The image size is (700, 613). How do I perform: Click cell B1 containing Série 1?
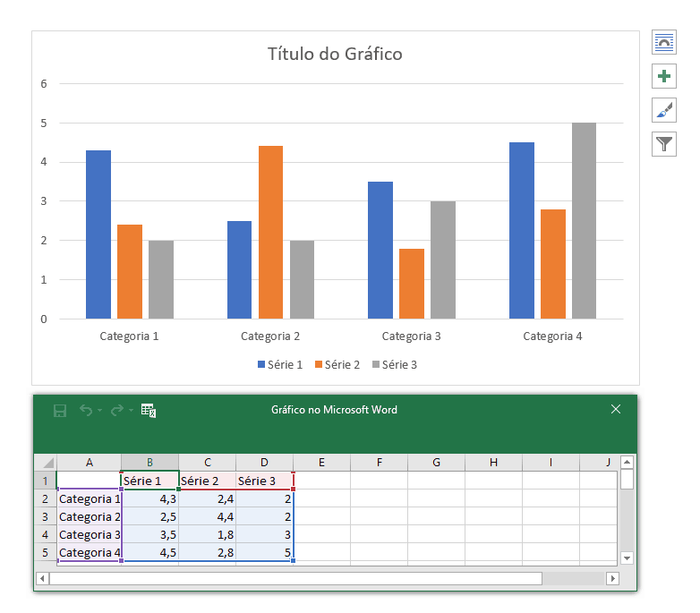coord(149,481)
